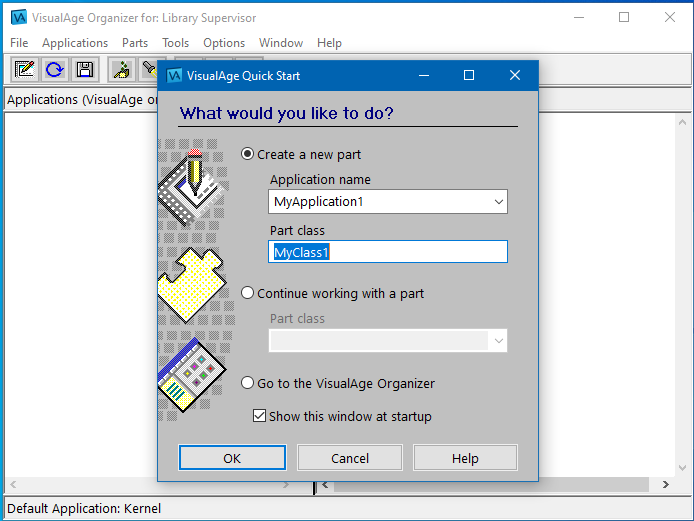
Task: Expand the Application name dropdown
Action: [x=498, y=202]
